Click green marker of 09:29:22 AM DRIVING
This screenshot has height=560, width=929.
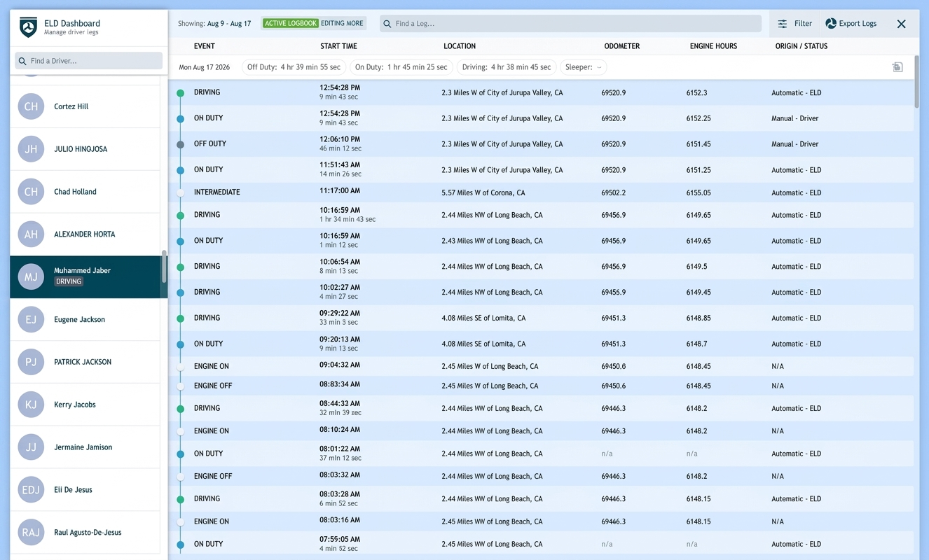click(181, 318)
